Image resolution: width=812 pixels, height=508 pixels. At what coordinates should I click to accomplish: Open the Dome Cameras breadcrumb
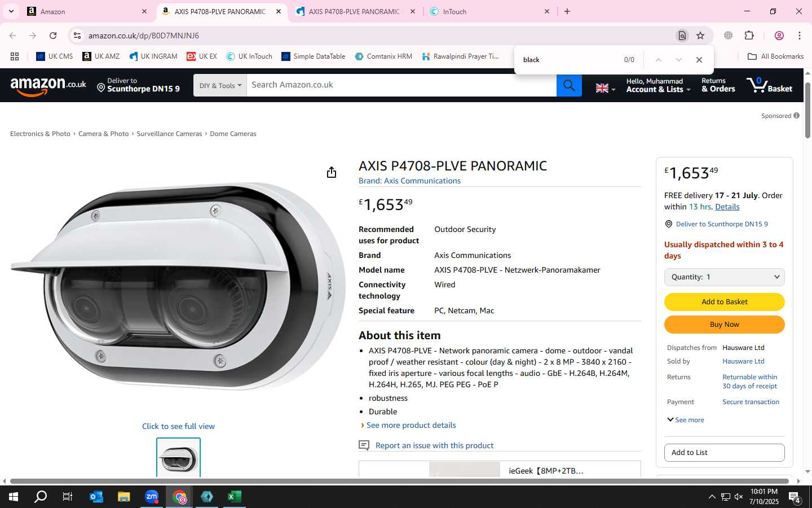233,134
